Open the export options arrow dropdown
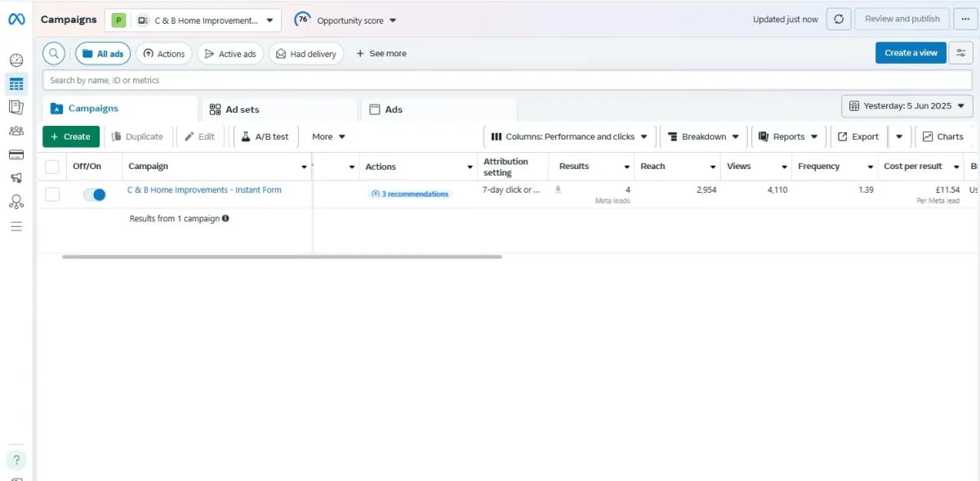Image resolution: width=980 pixels, height=481 pixels. [899, 136]
